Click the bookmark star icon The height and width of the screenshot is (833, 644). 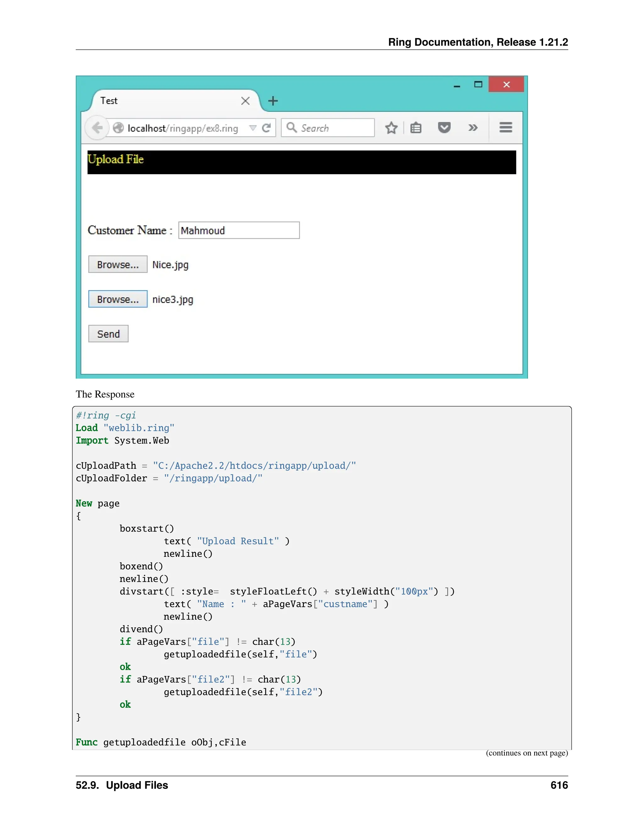[391, 128]
